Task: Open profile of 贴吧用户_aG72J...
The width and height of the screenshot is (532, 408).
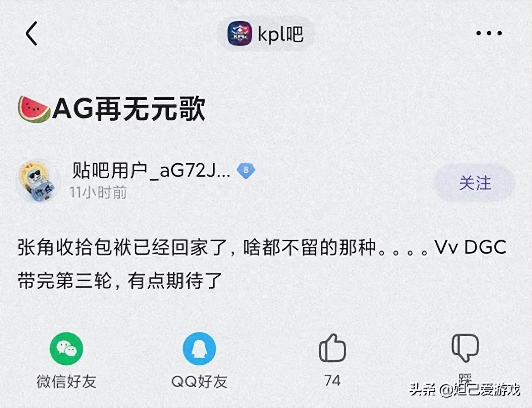Action: [x=151, y=170]
